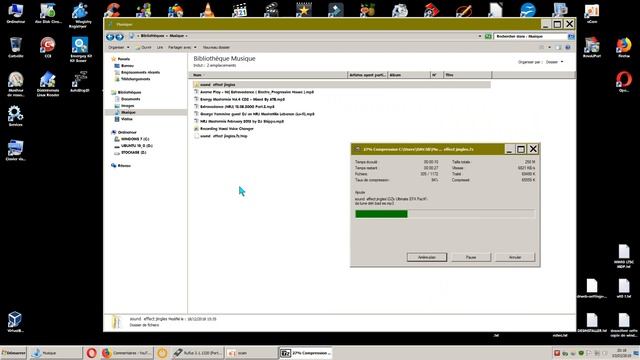The width and height of the screenshot is (640, 360).
Task: Open the Corbeille desktop icon
Action: click(x=16, y=47)
